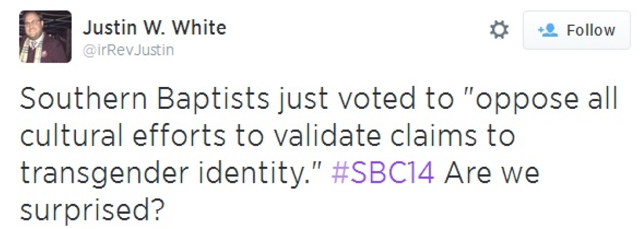Click the words "Are we" after hashtag

(x=492, y=174)
